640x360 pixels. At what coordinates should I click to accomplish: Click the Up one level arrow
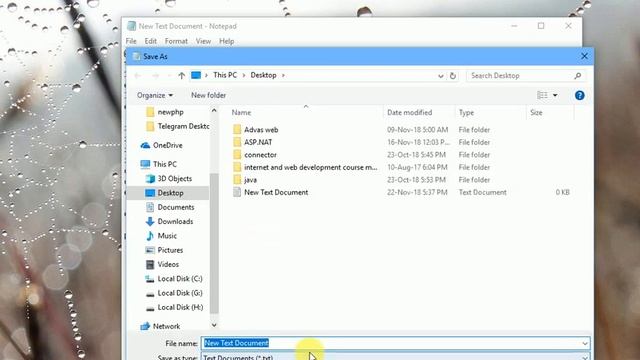[x=182, y=76]
